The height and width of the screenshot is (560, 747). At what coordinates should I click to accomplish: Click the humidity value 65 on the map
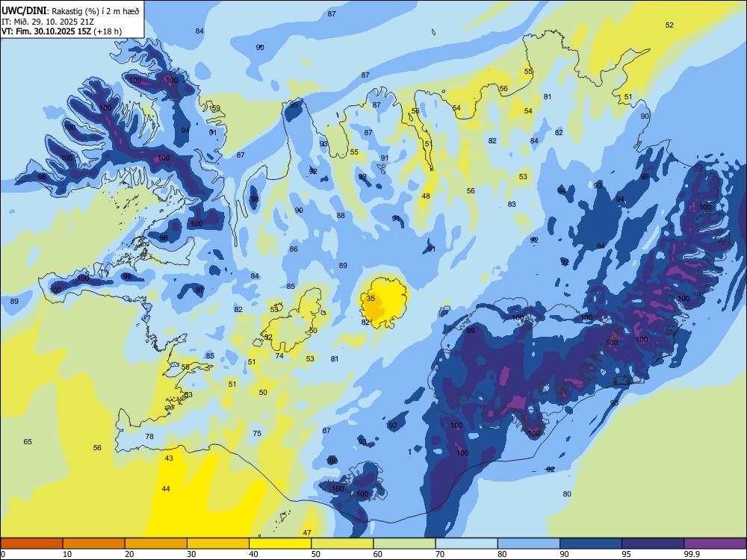coord(28,441)
